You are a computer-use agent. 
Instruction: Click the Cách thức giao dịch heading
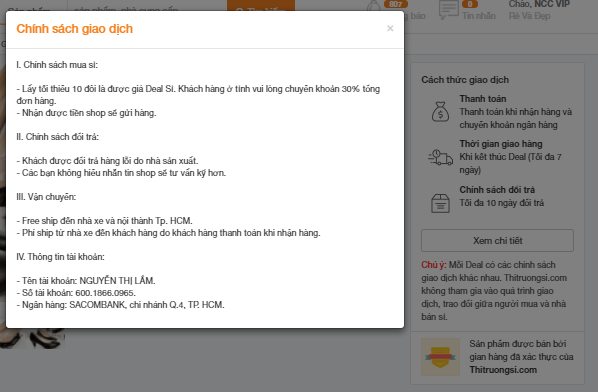[465, 80]
